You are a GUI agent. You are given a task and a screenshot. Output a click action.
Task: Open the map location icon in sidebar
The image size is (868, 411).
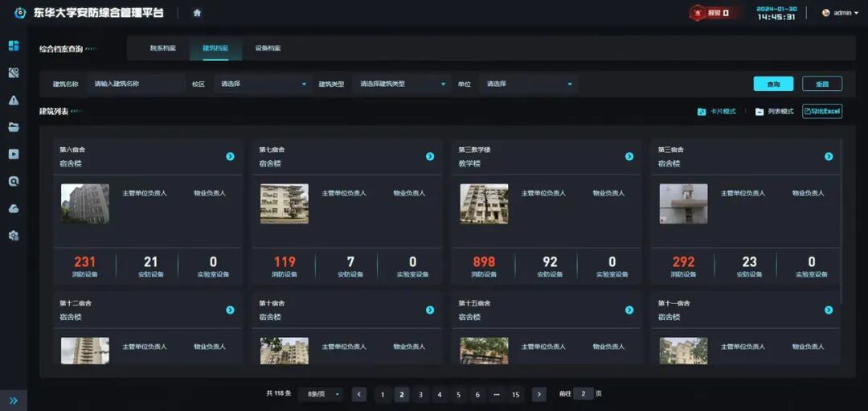(14, 72)
